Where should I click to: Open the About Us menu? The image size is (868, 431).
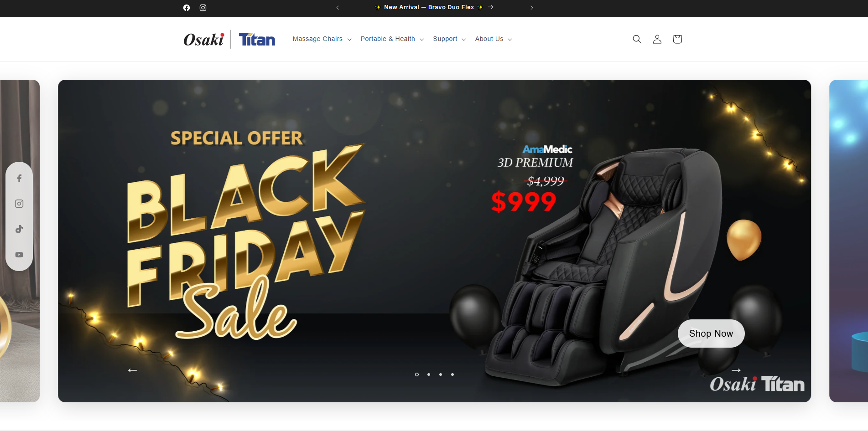(x=494, y=39)
